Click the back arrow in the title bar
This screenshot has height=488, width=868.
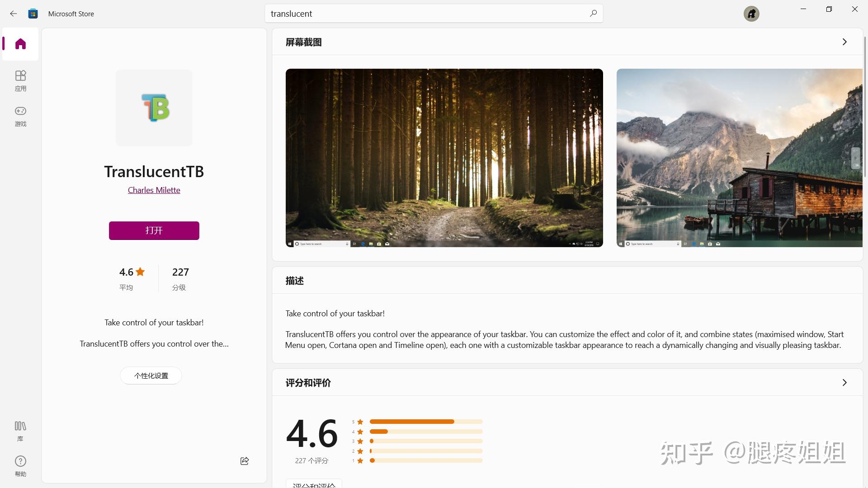(x=13, y=14)
